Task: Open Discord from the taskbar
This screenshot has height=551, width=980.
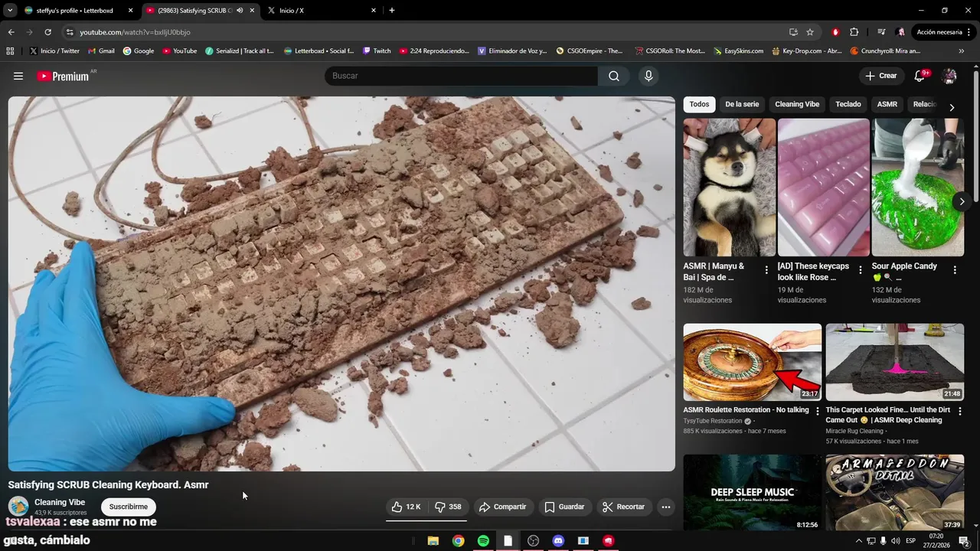Action: tap(558, 540)
